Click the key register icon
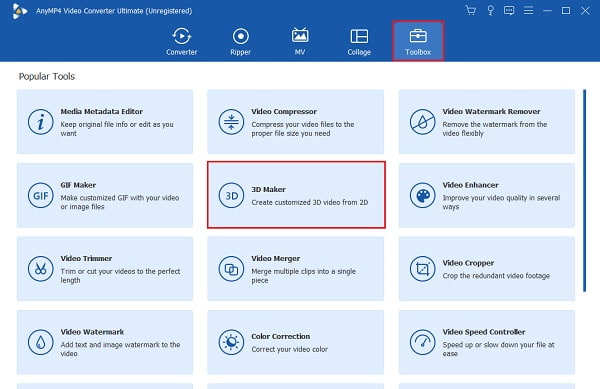 click(490, 11)
